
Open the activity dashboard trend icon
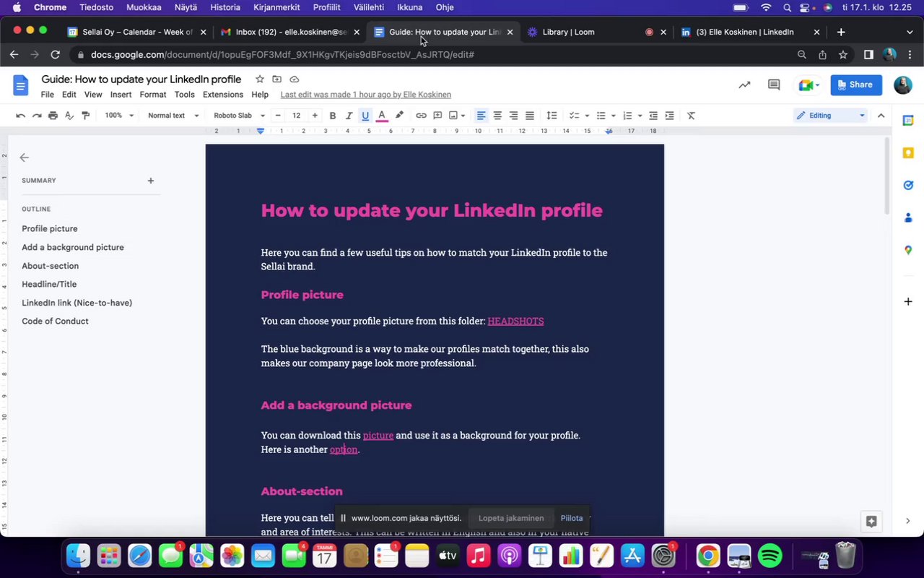(x=744, y=85)
